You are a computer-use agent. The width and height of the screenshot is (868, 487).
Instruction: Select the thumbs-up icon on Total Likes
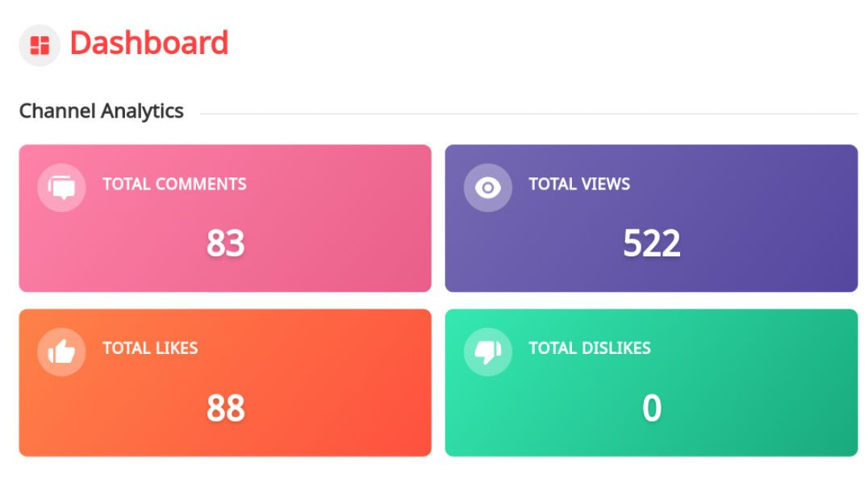(61, 352)
